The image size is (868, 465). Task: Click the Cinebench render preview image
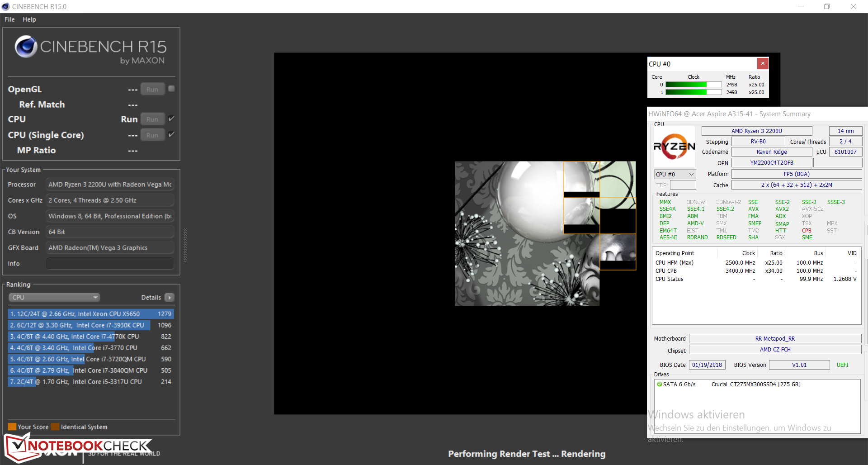coord(545,233)
